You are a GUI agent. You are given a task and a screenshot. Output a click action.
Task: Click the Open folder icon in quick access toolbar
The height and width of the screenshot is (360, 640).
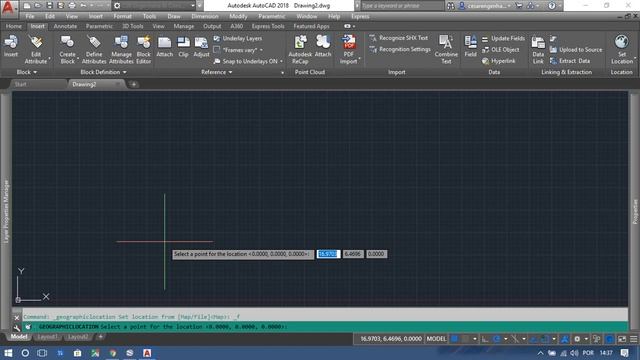(38, 6)
